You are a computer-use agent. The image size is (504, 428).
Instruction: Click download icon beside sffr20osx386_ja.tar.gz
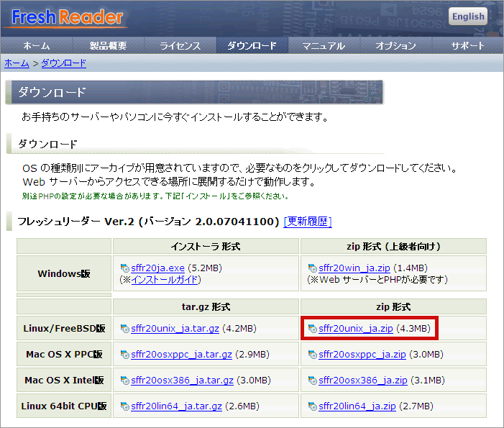(x=124, y=381)
